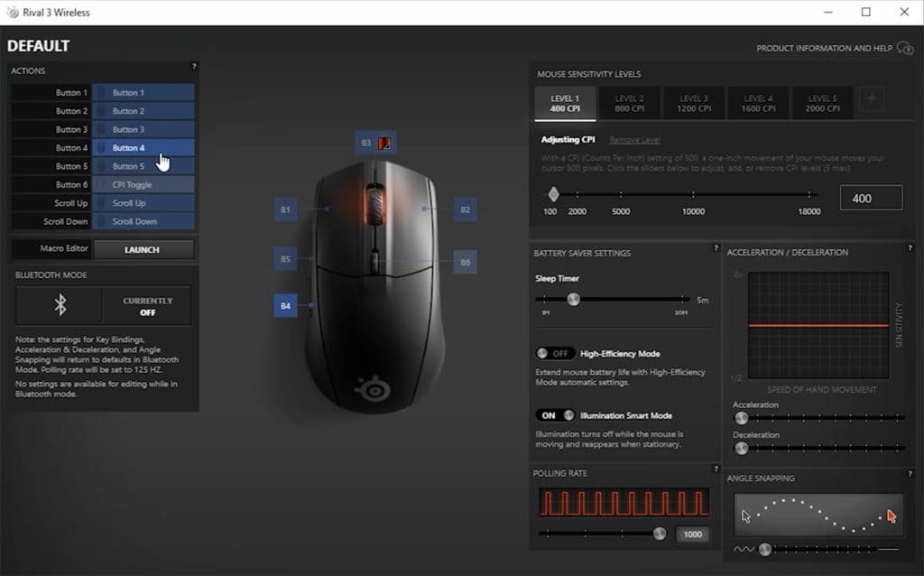Click the 10000 mark on CPI scale
Viewport: 924px width, 576px height.
(x=693, y=211)
